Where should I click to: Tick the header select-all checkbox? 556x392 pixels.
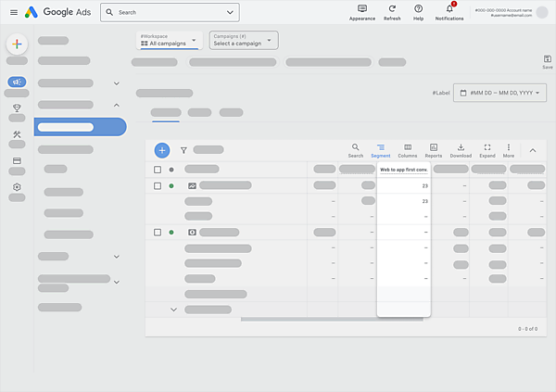click(158, 170)
